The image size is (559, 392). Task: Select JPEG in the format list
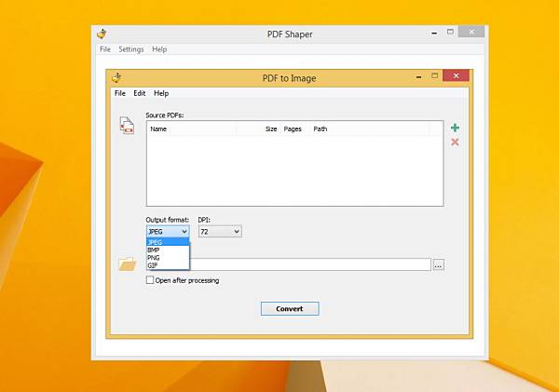(168, 242)
